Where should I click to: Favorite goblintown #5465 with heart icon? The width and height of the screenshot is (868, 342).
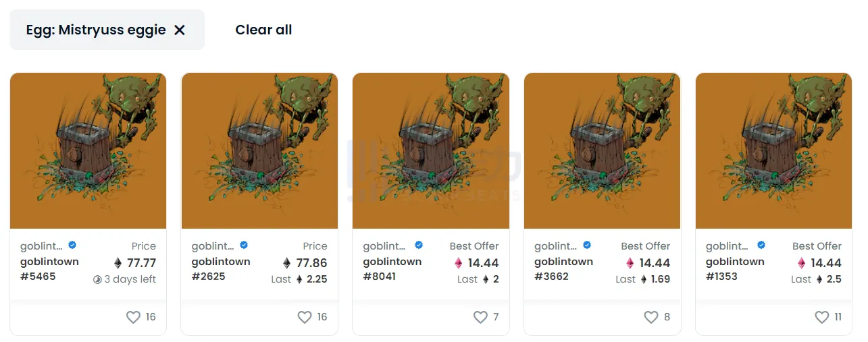point(133,317)
